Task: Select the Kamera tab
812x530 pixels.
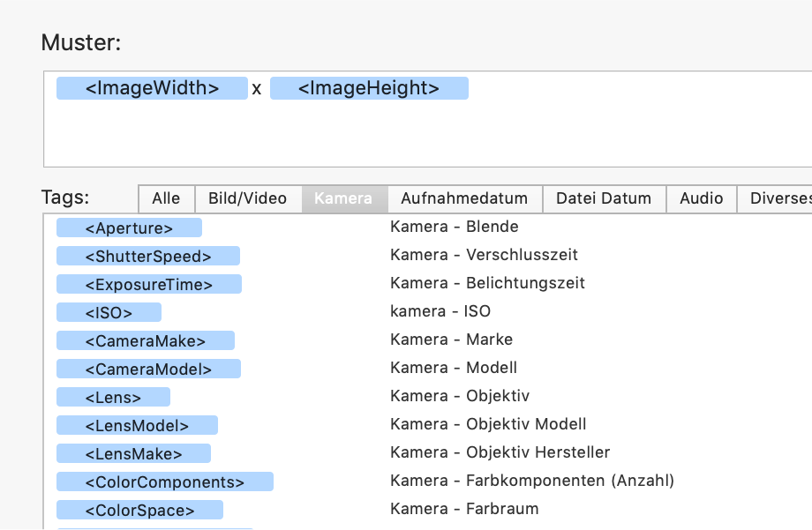Action: tap(343, 198)
